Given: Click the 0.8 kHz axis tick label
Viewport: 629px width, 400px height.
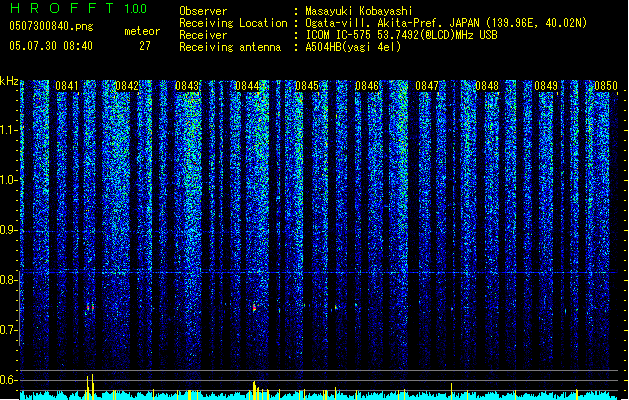Looking at the screenshot, I should point(9,280).
